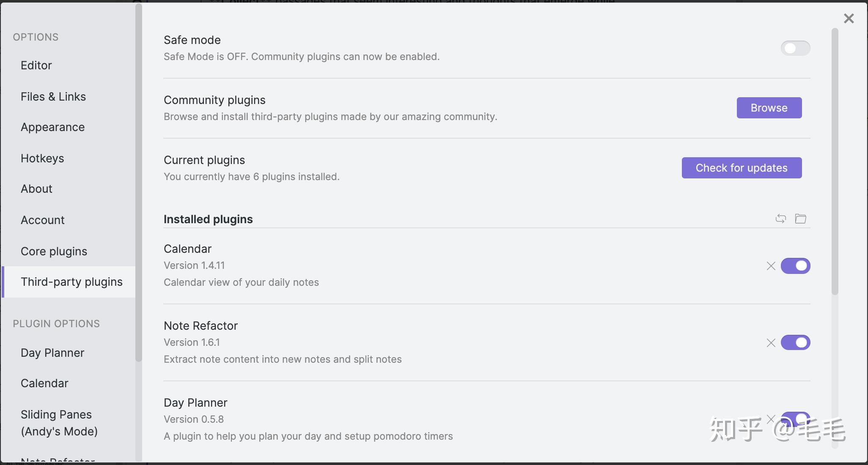Select the Account settings tab
The image size is (868, 465).
(x=43, y=220)
